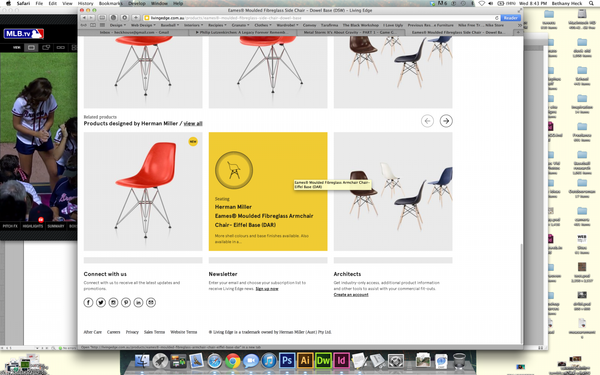Expand the Web Design bookmarks folder
600x375 pixels.
[143, 25]
